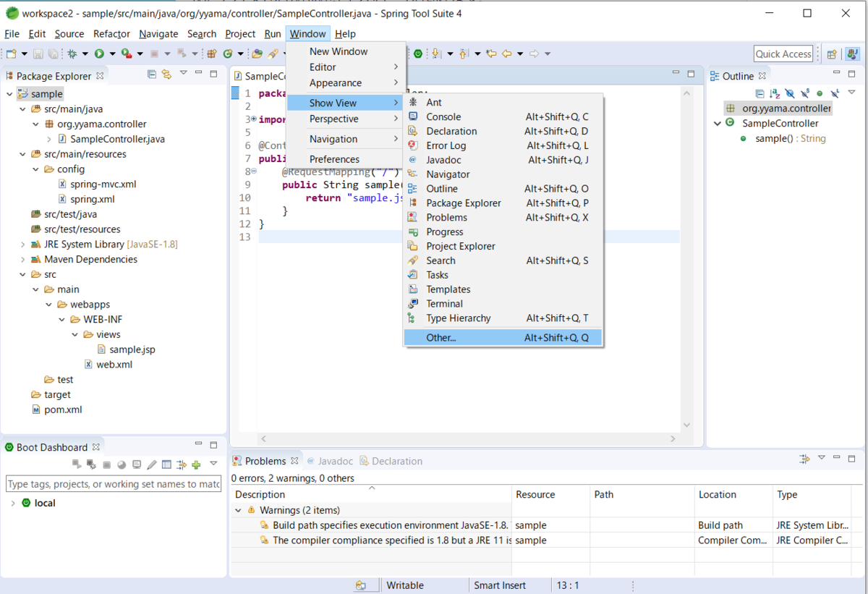This screenshot has width=868, height=594.
Task: Collapse the SampleController node in Outline
Action: coord(717,123)
